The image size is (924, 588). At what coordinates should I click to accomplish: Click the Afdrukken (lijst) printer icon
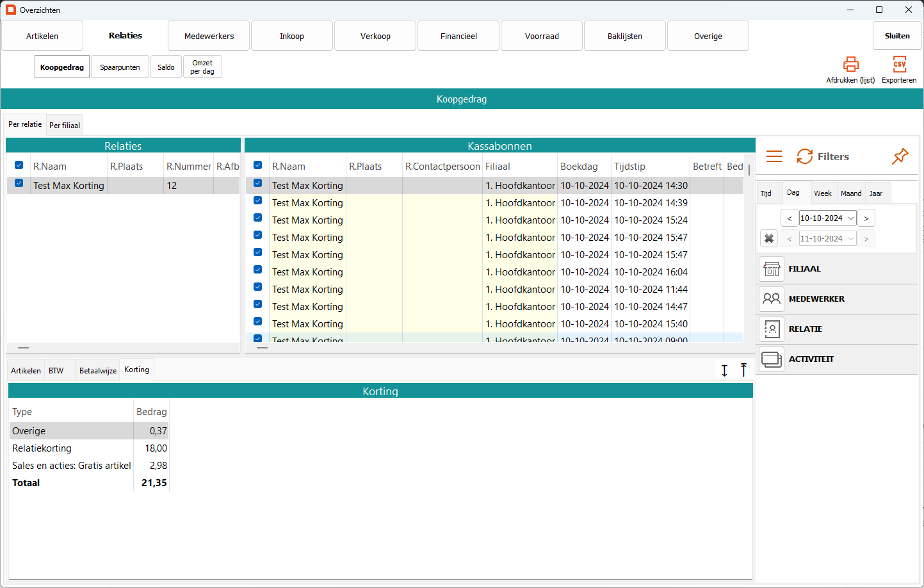tap(850, 64)
